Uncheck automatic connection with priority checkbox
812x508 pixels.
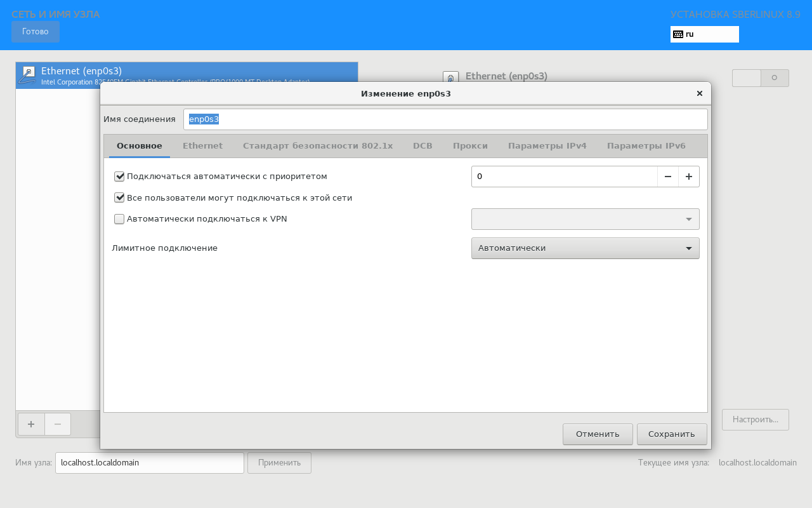pos(119,177)
